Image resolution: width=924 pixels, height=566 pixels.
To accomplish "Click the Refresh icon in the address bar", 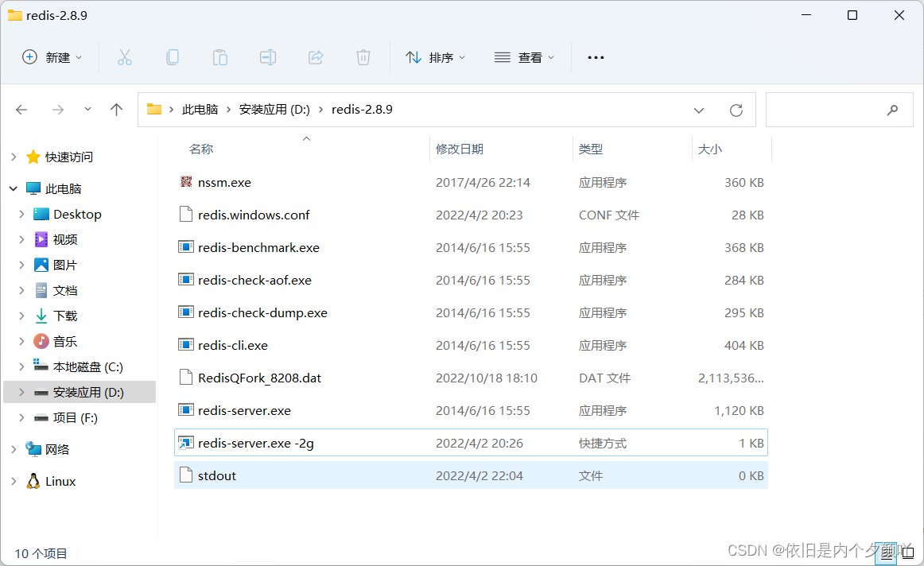I will (736, 109).
